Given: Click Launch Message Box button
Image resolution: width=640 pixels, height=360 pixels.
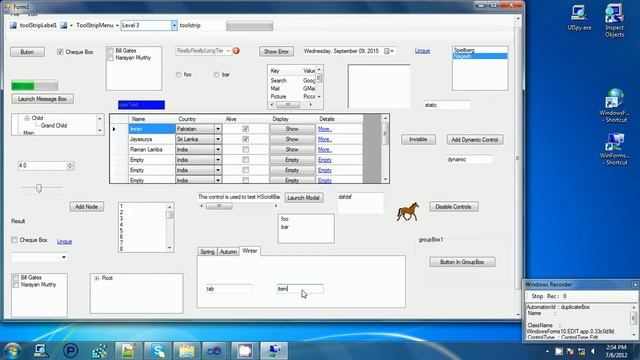Looking at the screenshot, I should 42,99.
